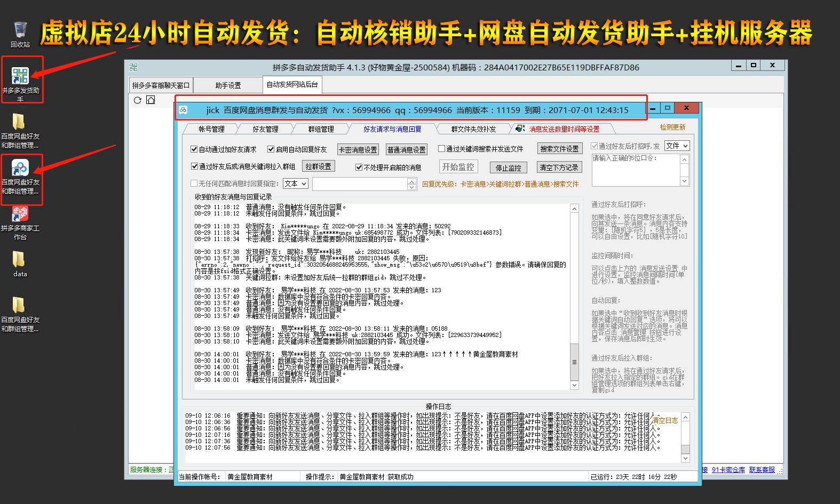Screen dimensions: 840x504
Task: Open the 回收站 recycle bin icon
Action: pyautogui.click(x=20, y=33)
